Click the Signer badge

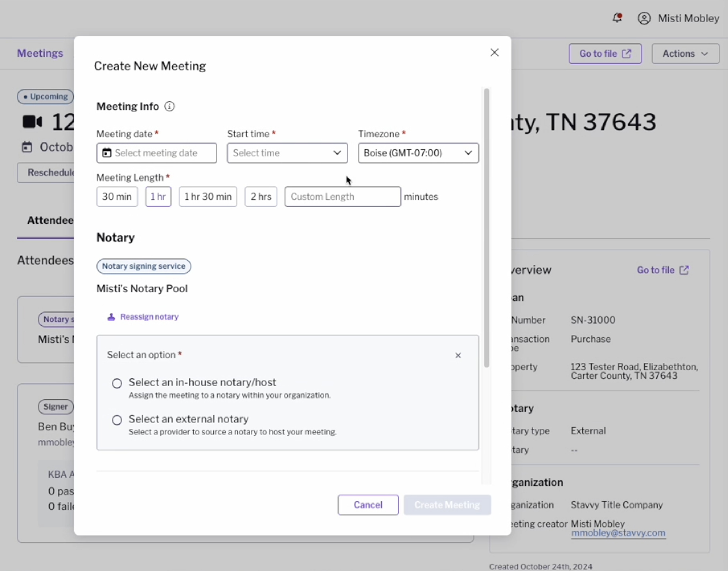pos(55,407)
